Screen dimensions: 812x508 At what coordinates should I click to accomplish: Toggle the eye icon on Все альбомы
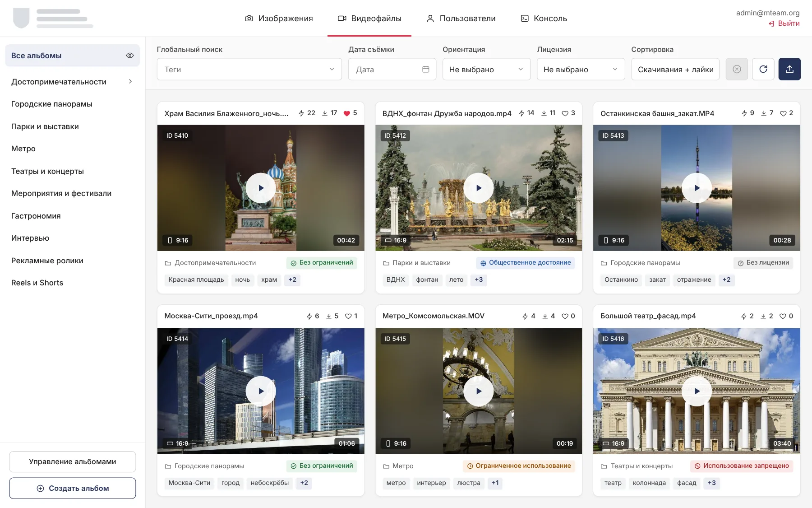130,56
